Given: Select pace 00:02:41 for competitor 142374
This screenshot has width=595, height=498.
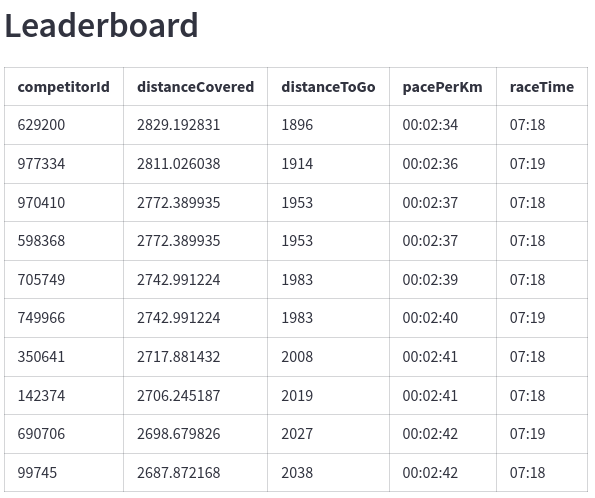Looking at the screenshot, I should [x=430, y=396].
